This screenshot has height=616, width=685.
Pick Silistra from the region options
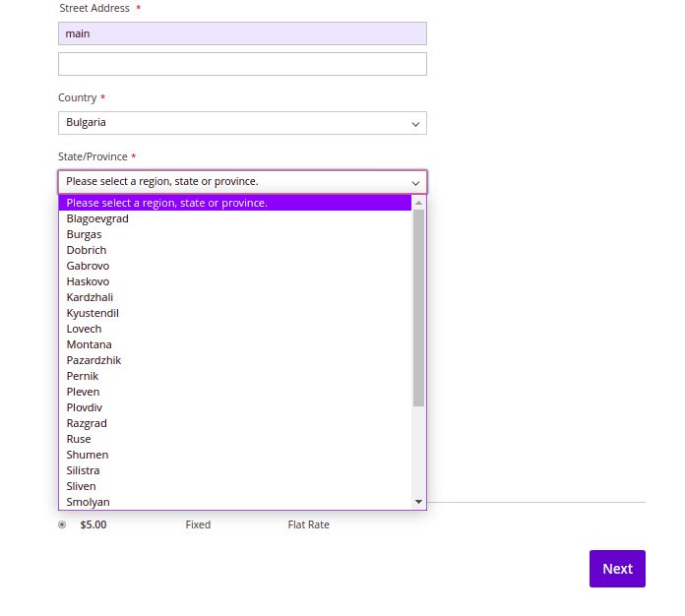pos(235,470)
